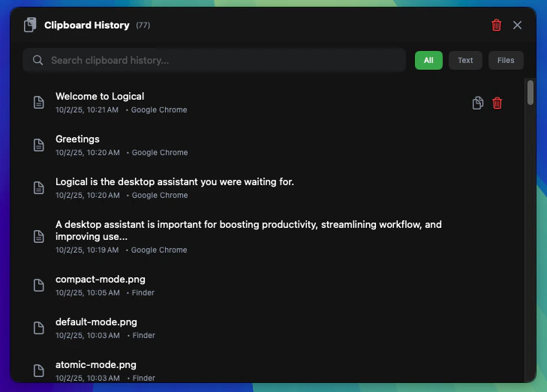This screenshot has height=392, width=547.
Task: Select the default-mode.png entry
Action: pos(269,328)
